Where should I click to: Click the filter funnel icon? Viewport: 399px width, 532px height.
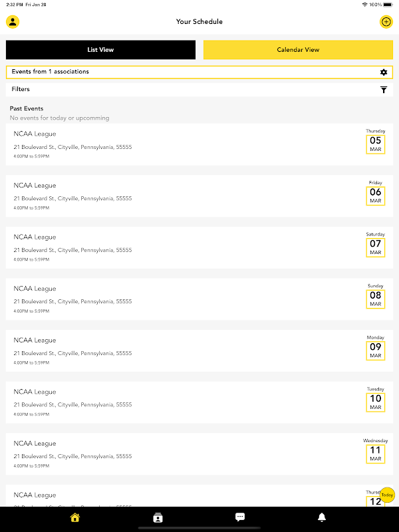tap(384, 90)
